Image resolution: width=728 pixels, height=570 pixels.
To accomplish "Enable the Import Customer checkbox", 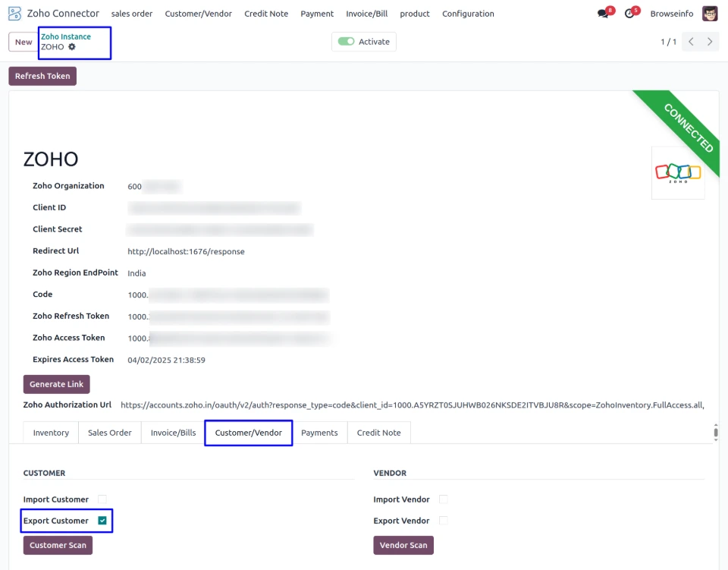I will pyautogui.click(x=102, y=499).
